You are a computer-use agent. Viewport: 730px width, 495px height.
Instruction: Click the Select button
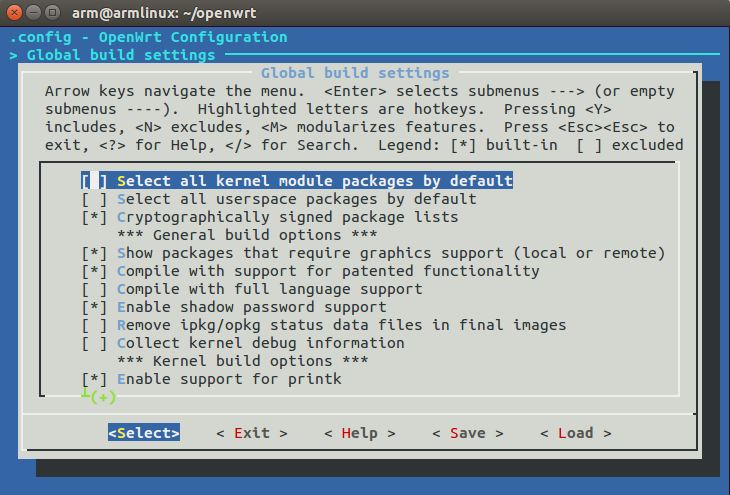coord(144,433)
